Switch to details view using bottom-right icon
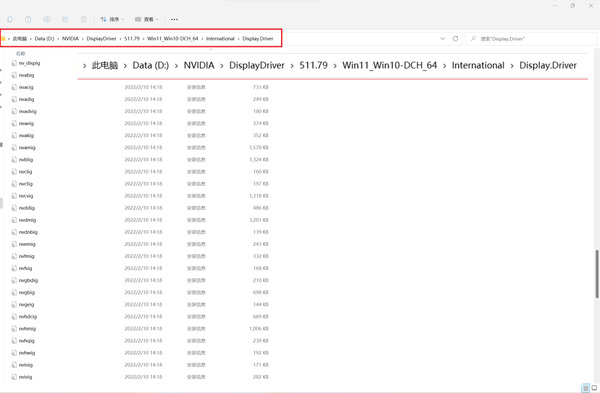 (x=585, y=388)
